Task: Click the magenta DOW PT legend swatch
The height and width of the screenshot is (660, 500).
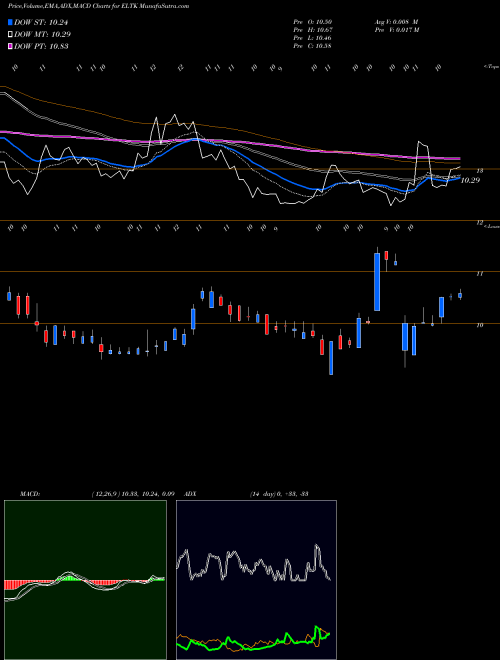Action: pos(10,46)
